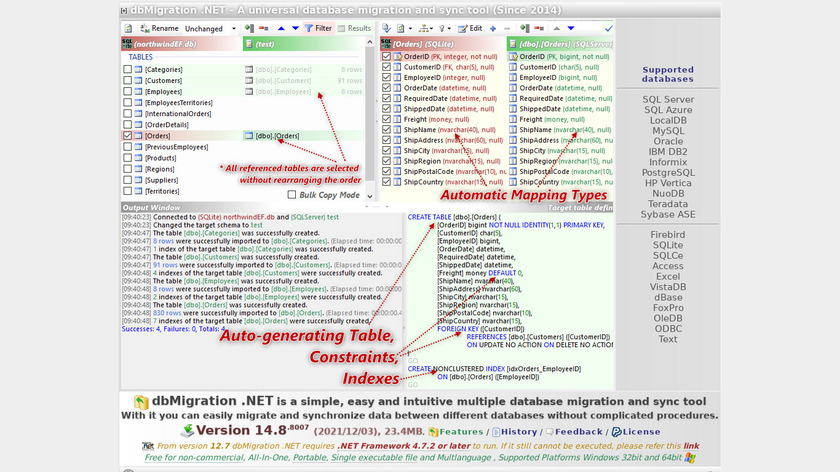Image resolution: width=840 pixels, height=472 pixels.
Task: Click the blue checkmark apply icon
Action: 609,28
